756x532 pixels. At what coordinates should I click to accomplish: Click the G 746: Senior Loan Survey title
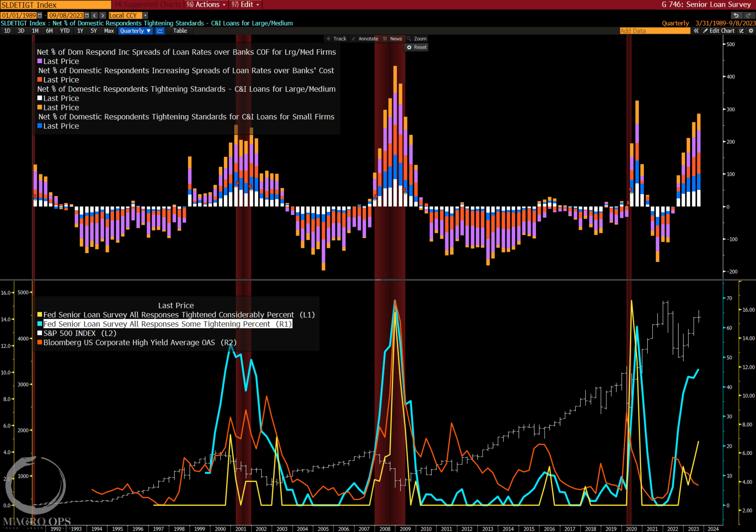click(x=706, y=4)
